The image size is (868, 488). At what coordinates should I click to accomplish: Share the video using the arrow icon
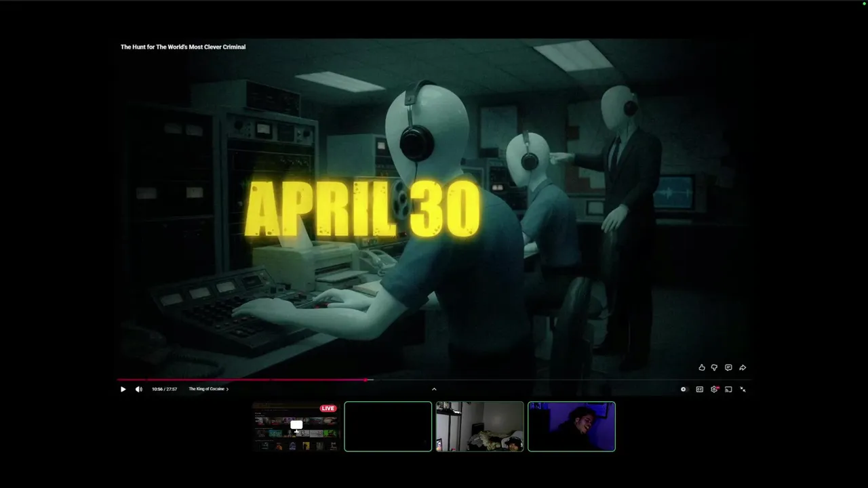click(743, 367)
